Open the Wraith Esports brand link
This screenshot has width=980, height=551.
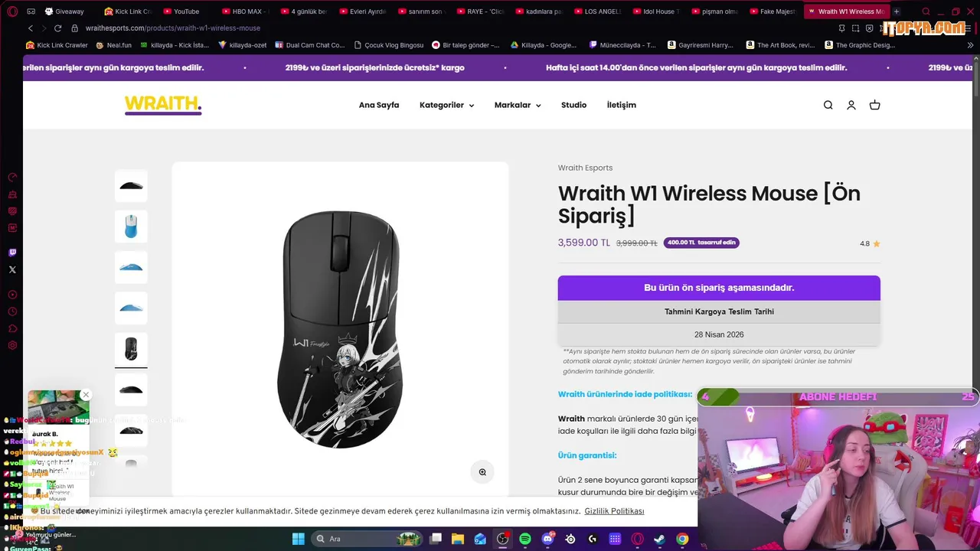(x=585, y=168)
